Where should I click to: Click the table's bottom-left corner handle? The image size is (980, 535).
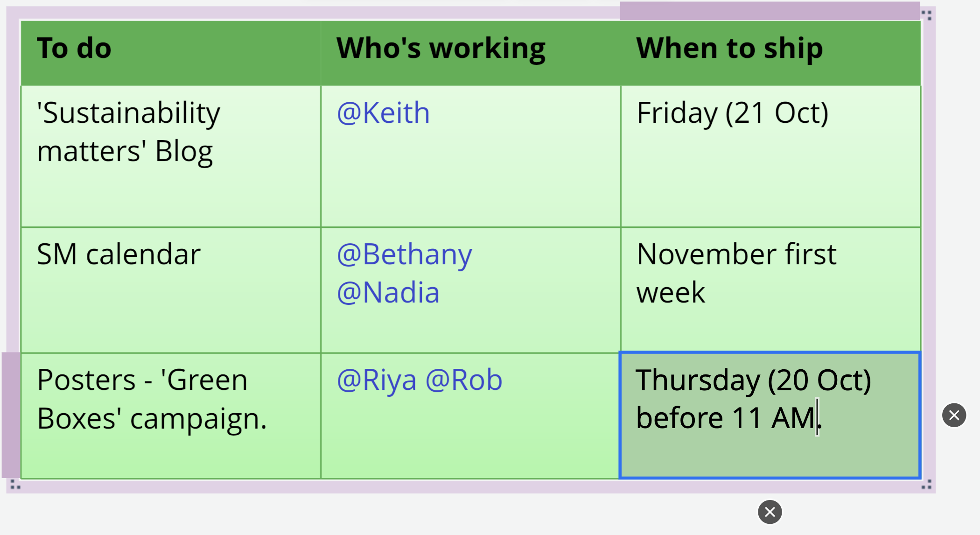15,485
